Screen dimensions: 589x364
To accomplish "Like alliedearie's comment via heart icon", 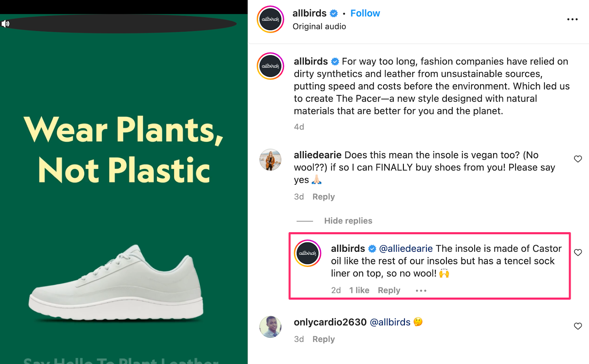I will point(577,159).
